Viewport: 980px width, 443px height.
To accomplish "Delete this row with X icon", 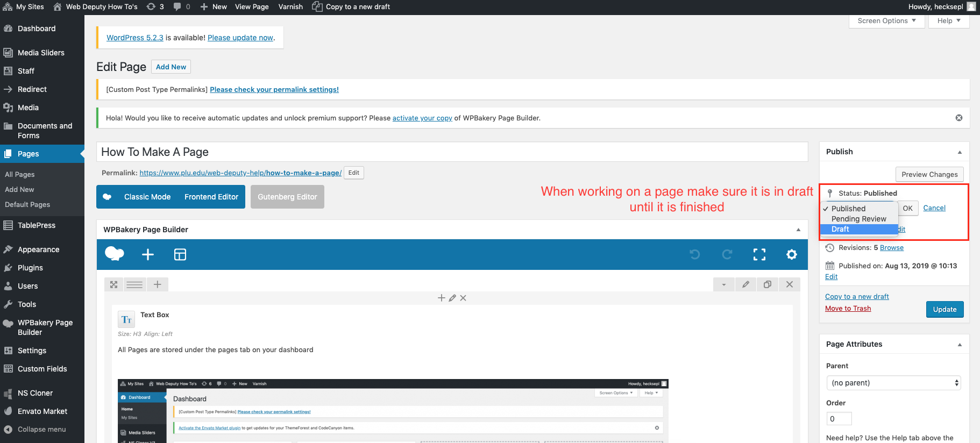I will [x=790, y=284].
